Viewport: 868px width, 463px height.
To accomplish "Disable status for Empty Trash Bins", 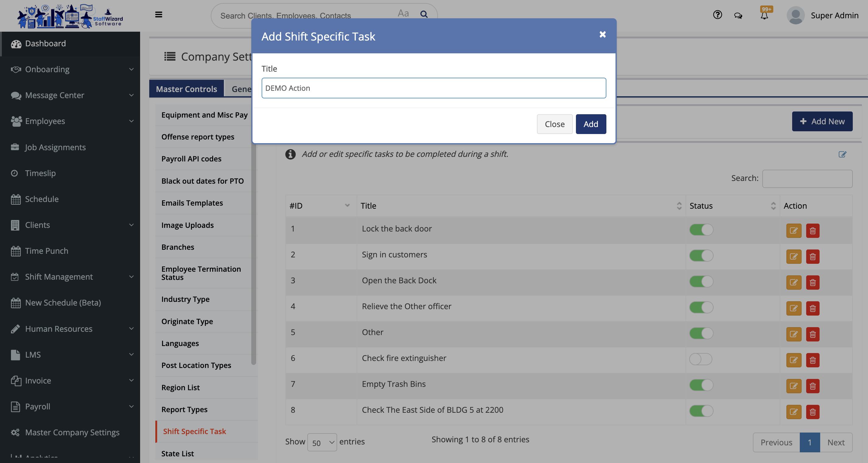I will point(701,385).
